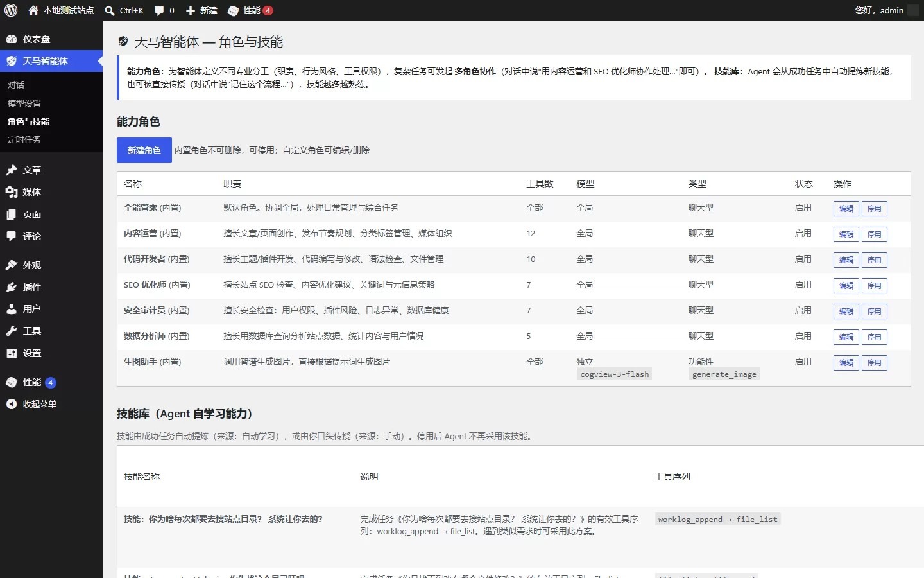Click the 工具 wrench icon

point(12,331)
